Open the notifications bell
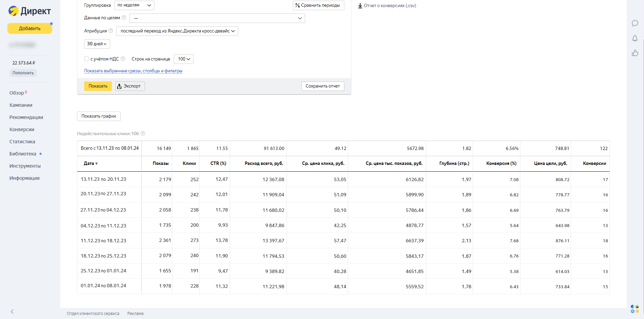 coord(635,38)
